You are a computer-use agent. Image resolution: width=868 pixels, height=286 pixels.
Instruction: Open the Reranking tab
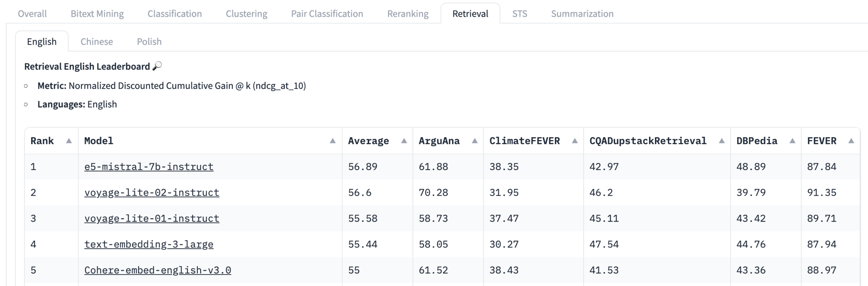coord(408,14)
